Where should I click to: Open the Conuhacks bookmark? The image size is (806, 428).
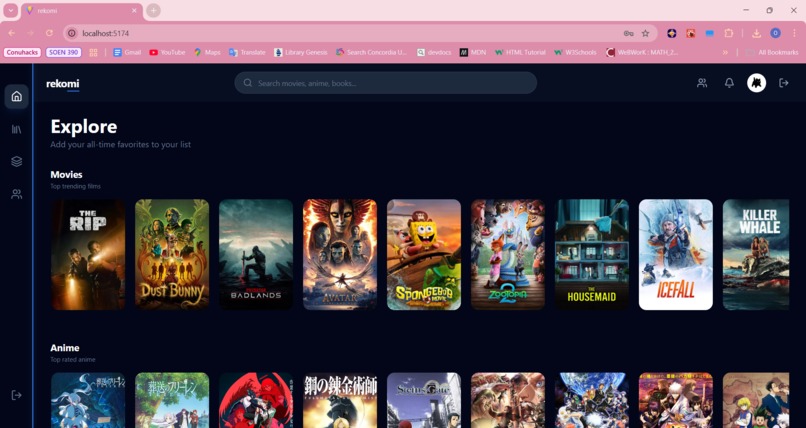point(22,52)
